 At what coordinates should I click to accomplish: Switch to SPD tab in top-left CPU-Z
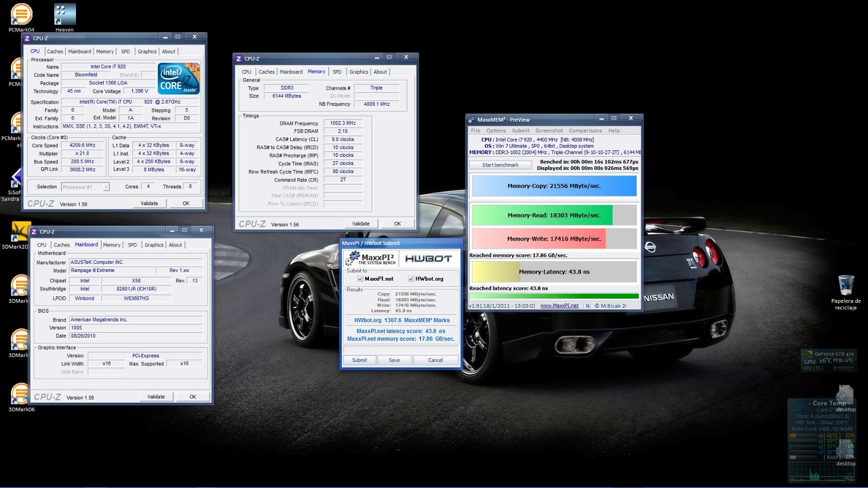point(125,52)
